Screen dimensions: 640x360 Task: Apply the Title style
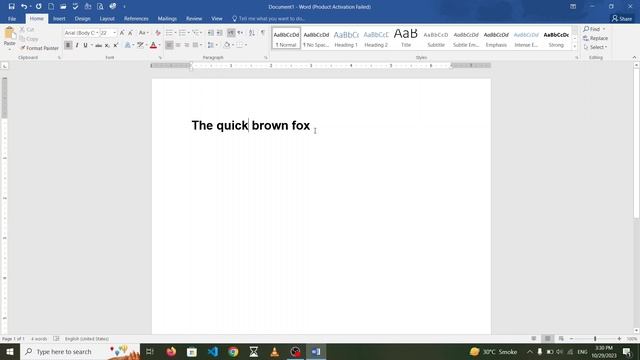pos(406,38)
